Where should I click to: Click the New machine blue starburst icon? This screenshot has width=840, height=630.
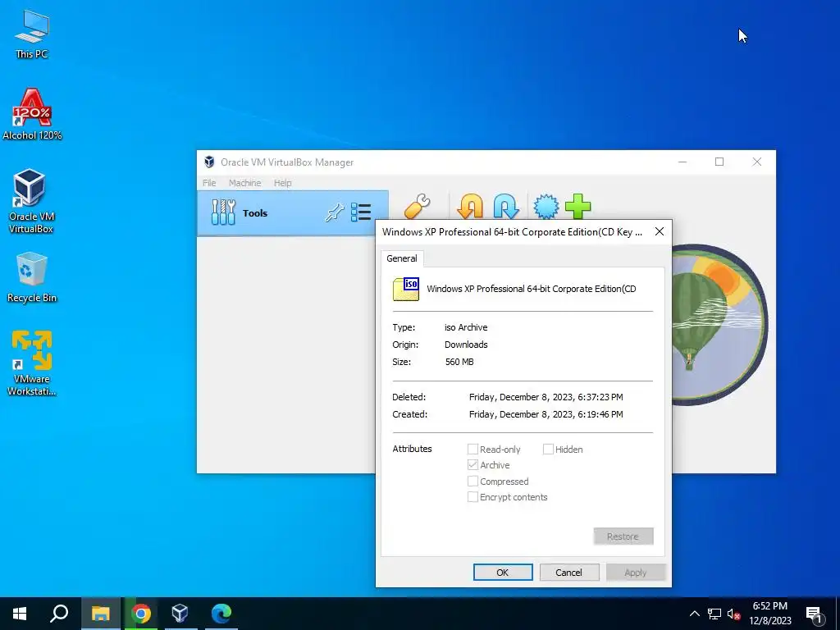pos(546,206)
